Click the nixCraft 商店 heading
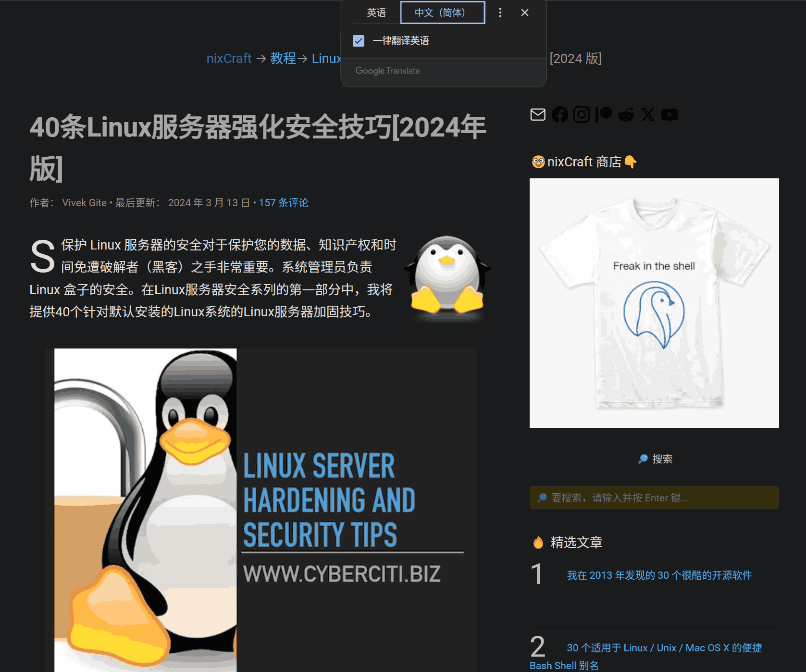Screen dimensions: 806x672 click(584, 162)
